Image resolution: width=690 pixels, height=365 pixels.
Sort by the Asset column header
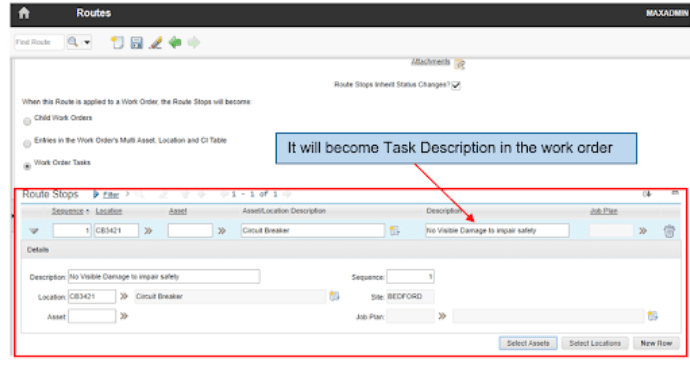click(x=178, y=211)
